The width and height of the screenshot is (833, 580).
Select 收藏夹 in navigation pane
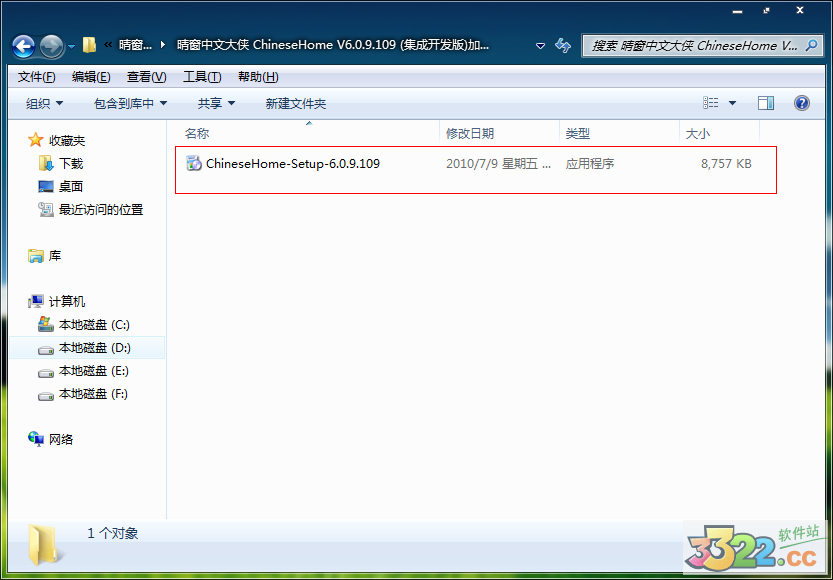click(67, 141)
